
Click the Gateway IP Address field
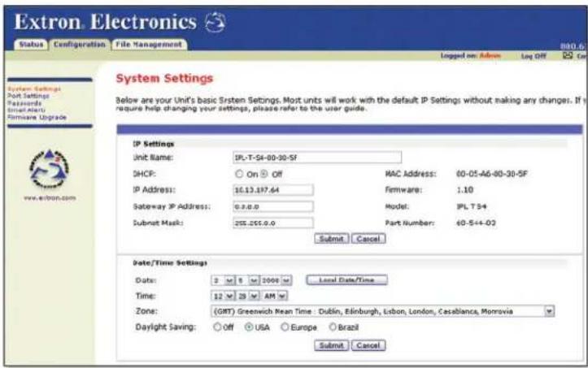pos(273,206)
